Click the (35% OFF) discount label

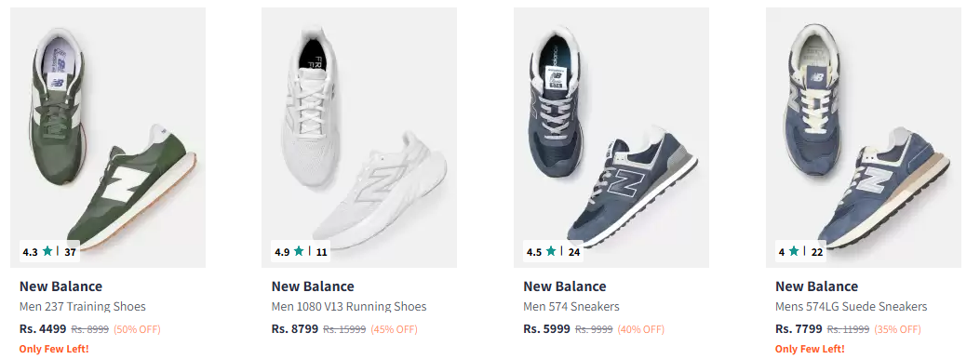(897, 329)
